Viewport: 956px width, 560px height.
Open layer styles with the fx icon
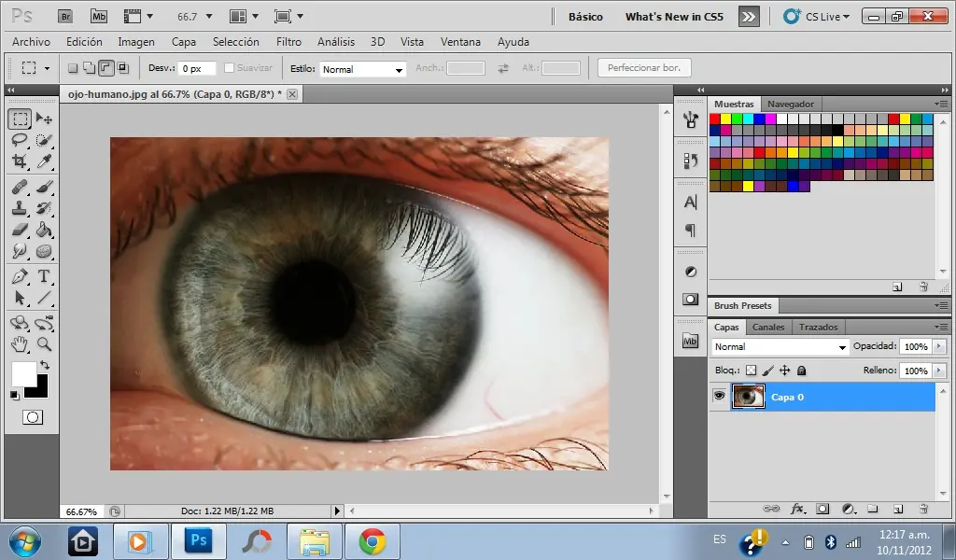[798, 509]
